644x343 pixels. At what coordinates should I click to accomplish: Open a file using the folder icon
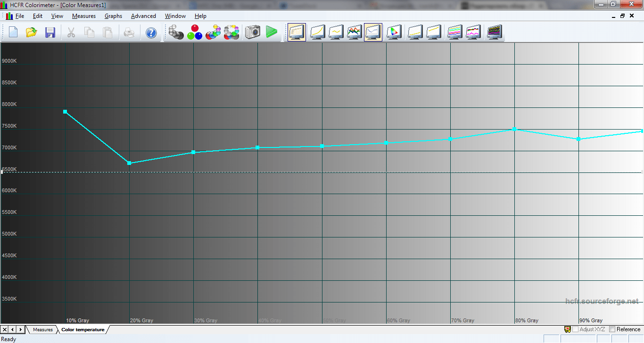[32, 33]
